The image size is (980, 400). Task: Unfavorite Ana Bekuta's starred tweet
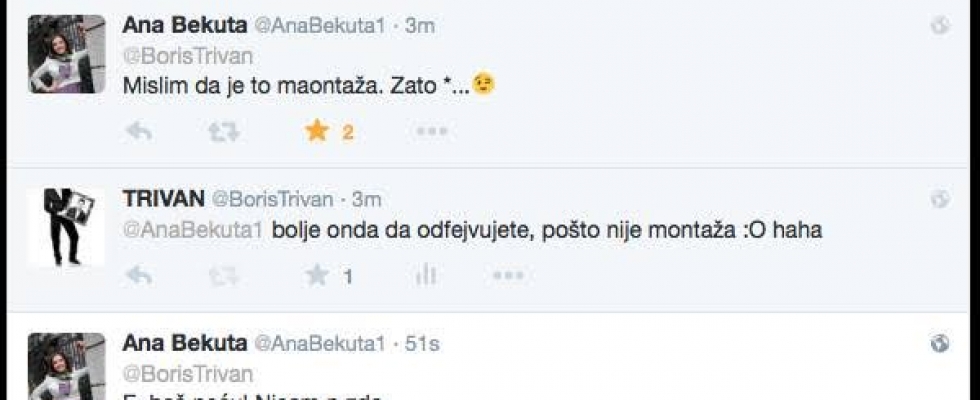click(x=317, y=131)
